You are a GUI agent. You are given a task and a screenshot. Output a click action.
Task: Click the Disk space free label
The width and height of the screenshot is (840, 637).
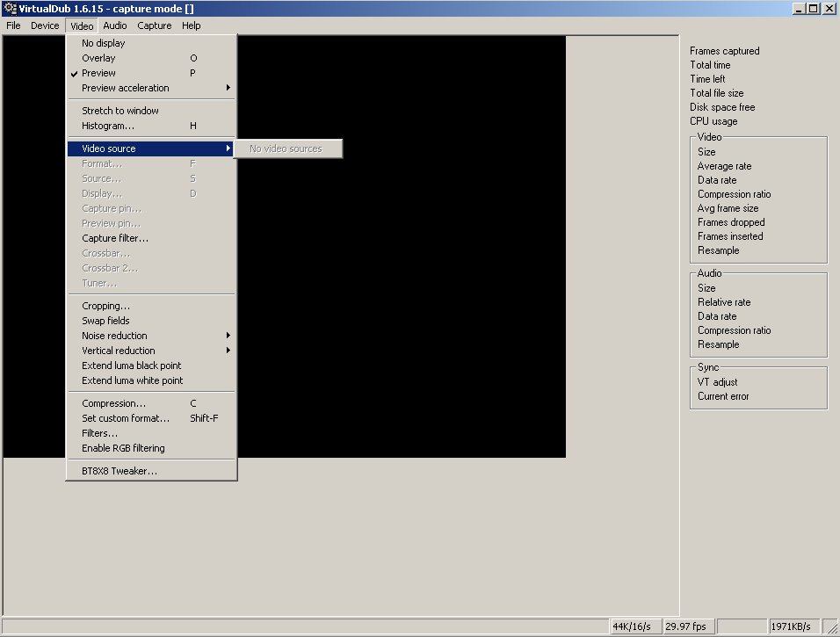(722, 107)
